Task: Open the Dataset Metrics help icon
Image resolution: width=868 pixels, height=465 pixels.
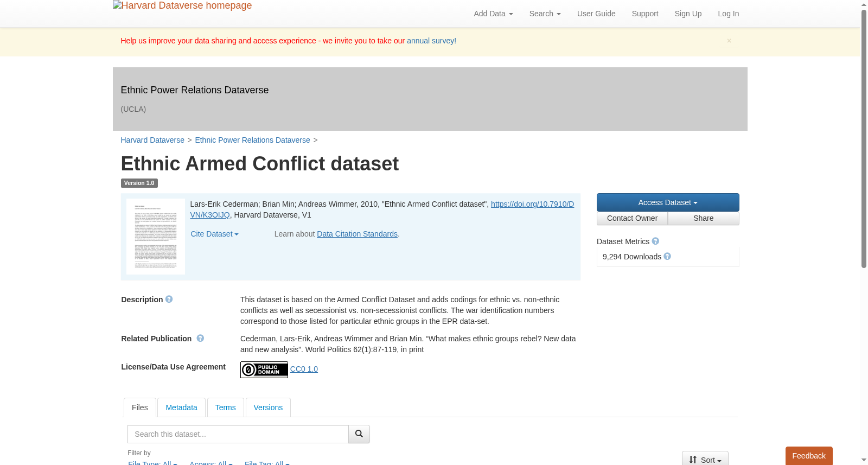Action: click(655, 241)
